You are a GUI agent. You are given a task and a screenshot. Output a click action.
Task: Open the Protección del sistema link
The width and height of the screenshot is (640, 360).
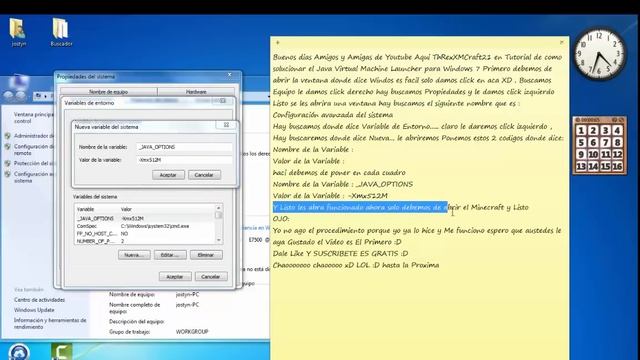[x=33, y=163]
